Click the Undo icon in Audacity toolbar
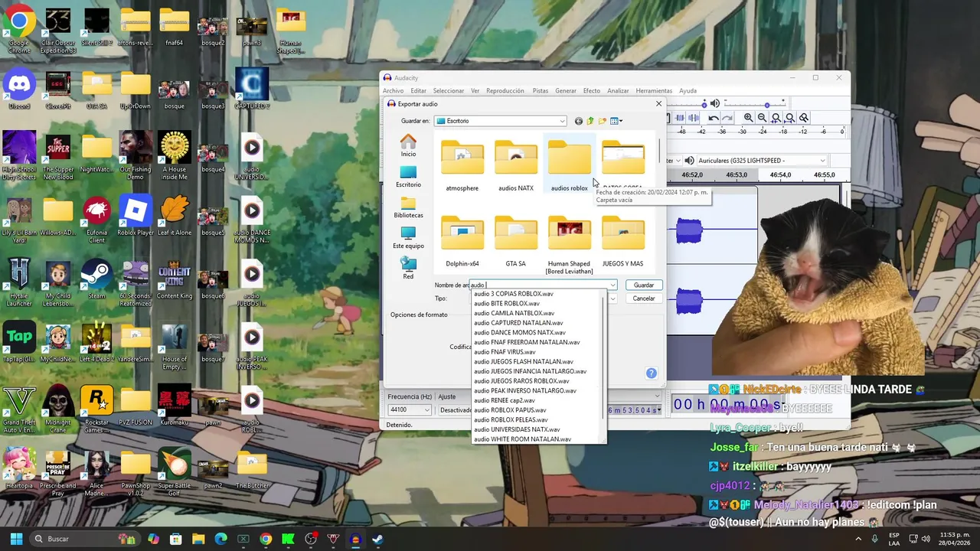Viewport: 980px width, 551px height. (713, 118)
